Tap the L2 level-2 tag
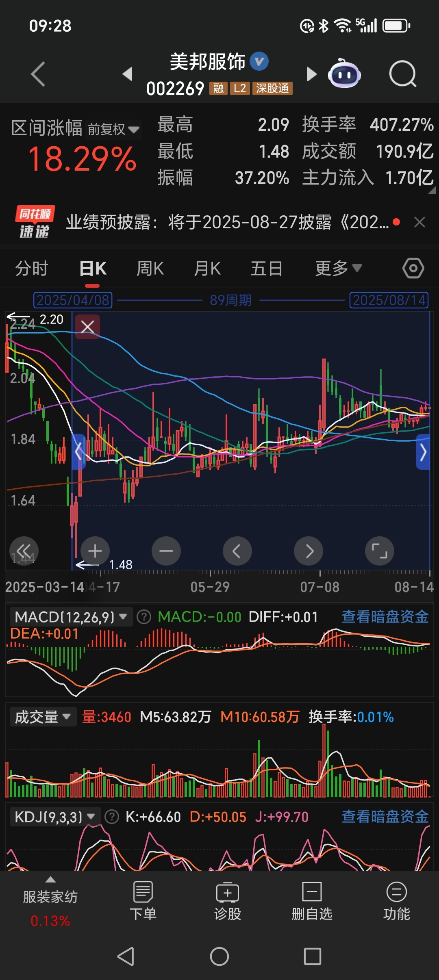Screen dimensions: 439x980 pos(240,88)
